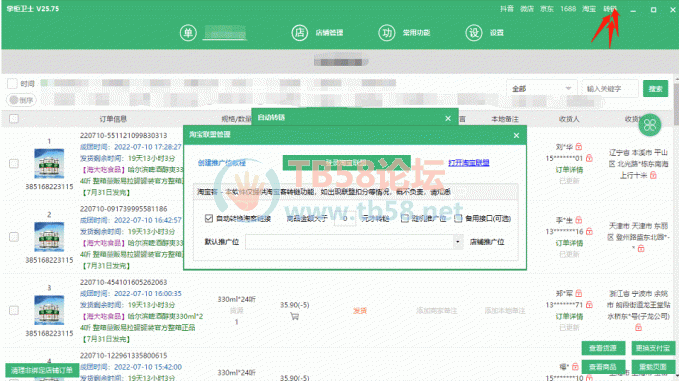The height and width of the screenshot is (381, 679).
Task: Open the 店铺管理 store management icon
Action: click(300, 32)
